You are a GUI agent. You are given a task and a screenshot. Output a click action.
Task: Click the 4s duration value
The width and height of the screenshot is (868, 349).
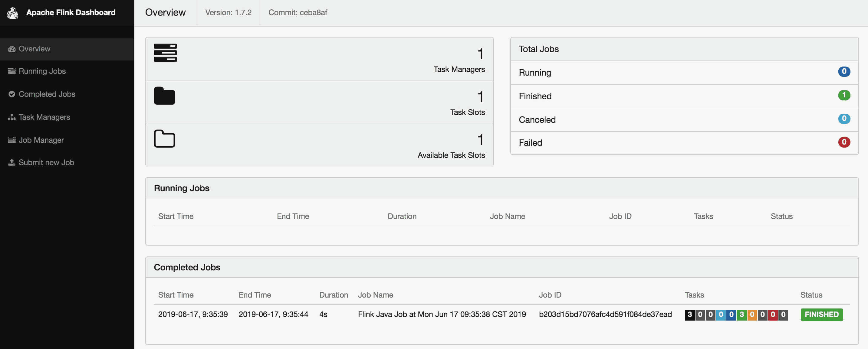(x=323, y=314)
